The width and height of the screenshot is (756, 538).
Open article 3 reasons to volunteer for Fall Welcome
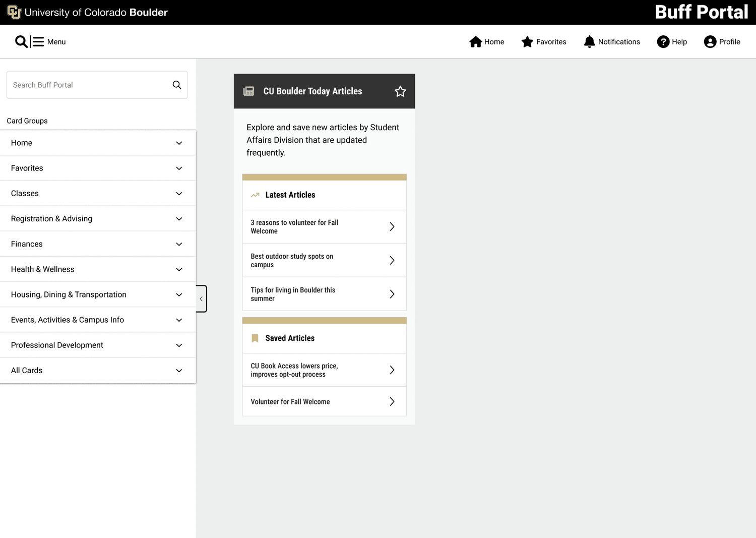(x=324, y=227)
